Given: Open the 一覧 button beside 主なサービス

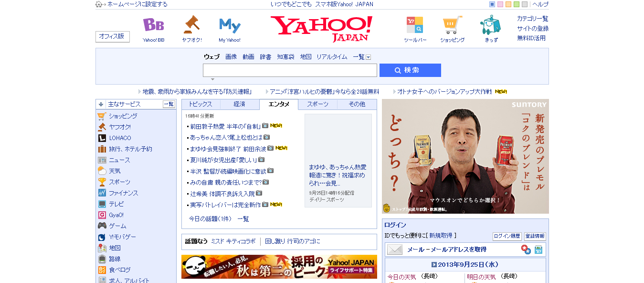Looking at the screenshot, I should pyautogui.click(x=169, y=104).
